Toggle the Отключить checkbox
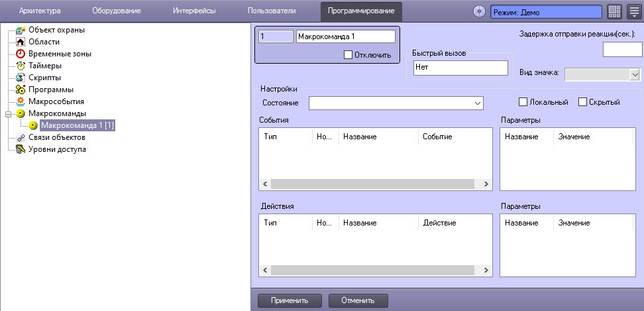Image resolution: width=644 pixels, height=311 pixels. (x=348, y=55)
